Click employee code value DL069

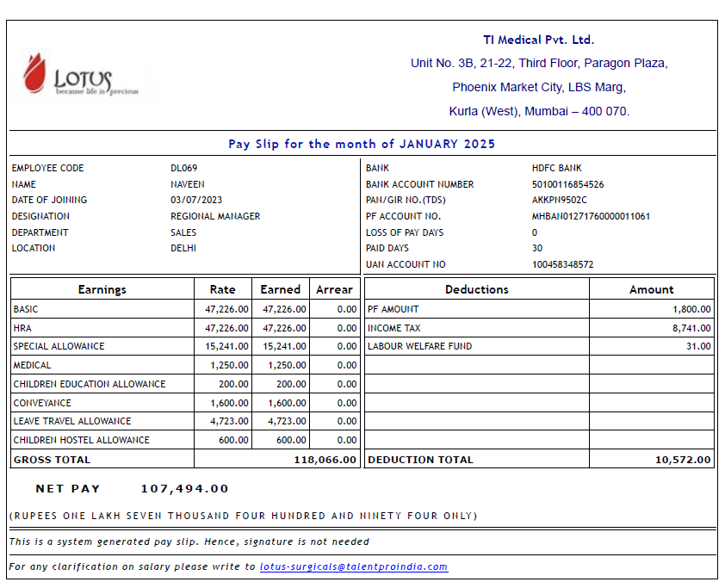[183, 168]
